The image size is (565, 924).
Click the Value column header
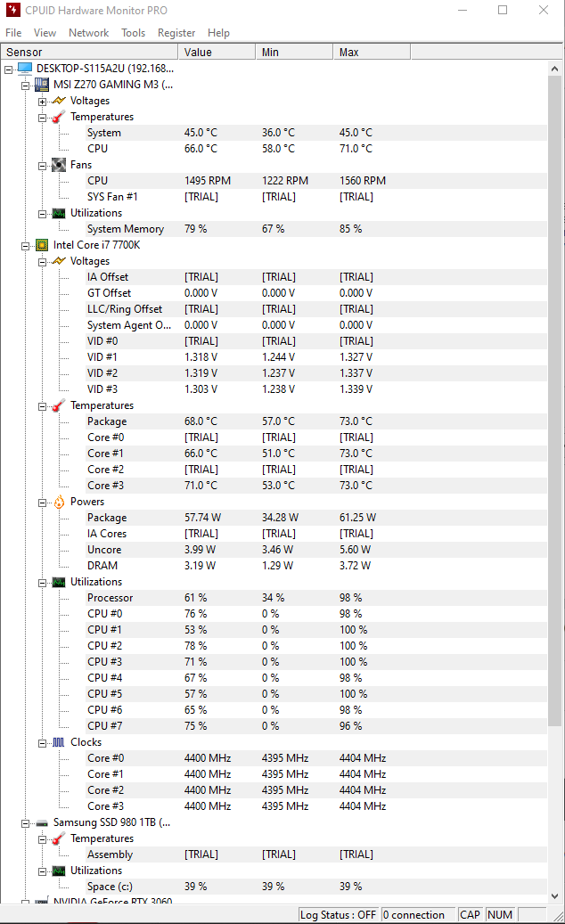point(217,53)
